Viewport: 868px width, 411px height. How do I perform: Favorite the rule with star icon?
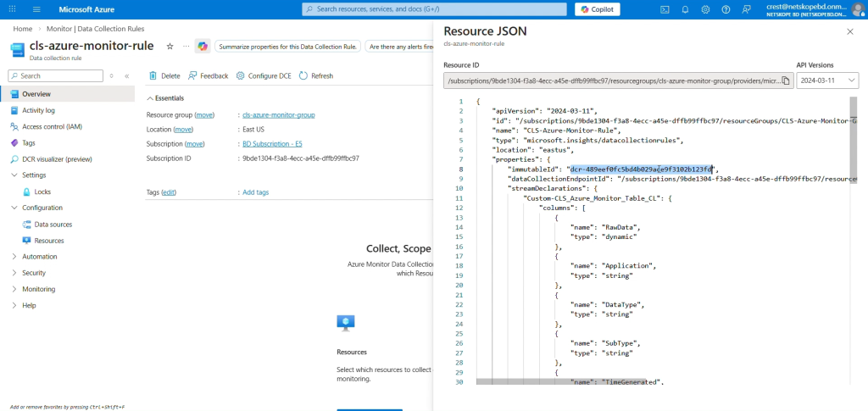[x=170, y=47]
